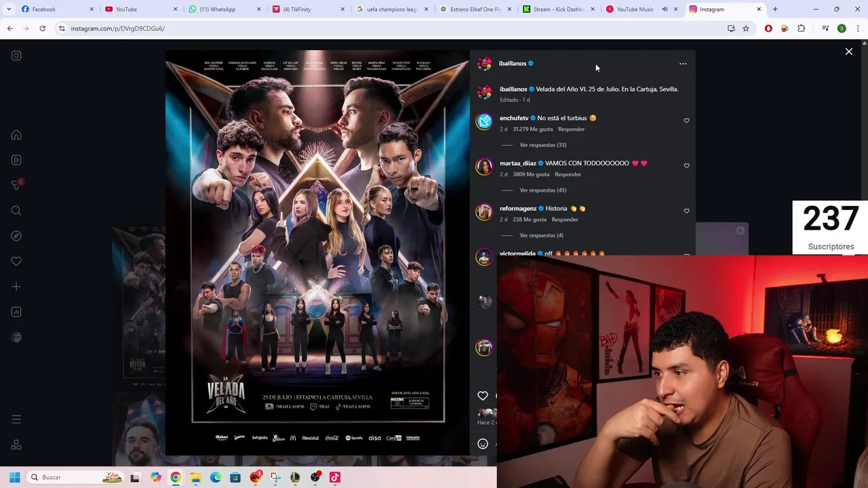Viewport: 868px width, 488px height.
Task: Expand the 33 replies under enchufetv
Action: click(542, 145)
